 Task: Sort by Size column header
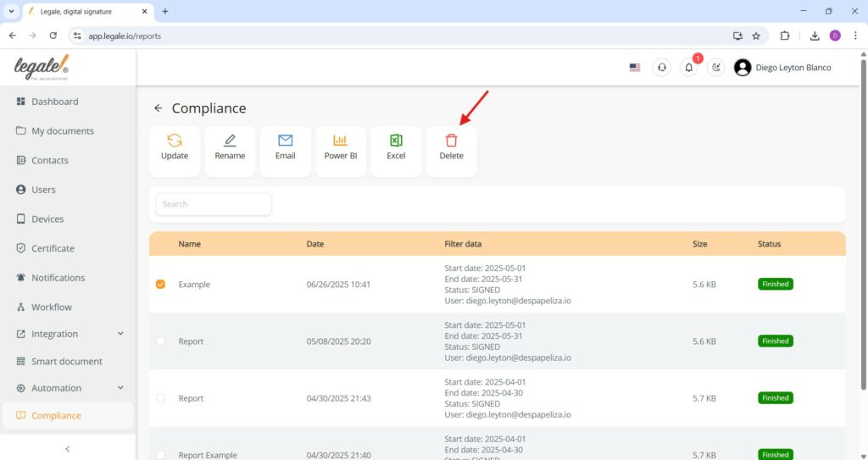pos(699,244)
